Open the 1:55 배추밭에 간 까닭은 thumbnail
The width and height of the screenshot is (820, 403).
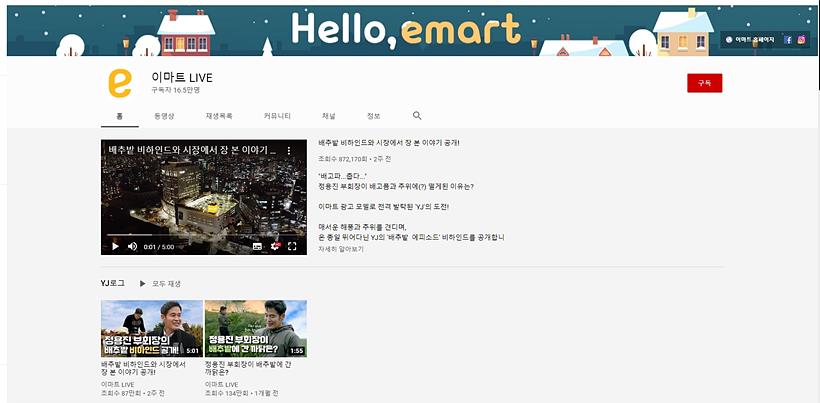256,328
